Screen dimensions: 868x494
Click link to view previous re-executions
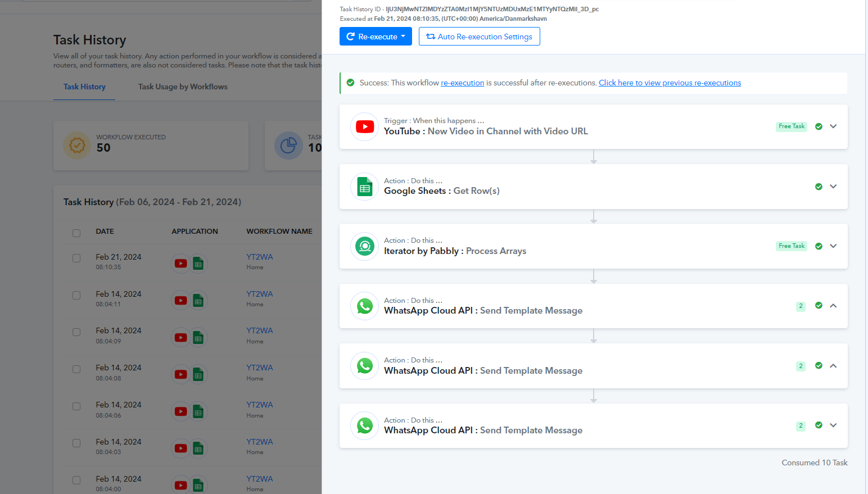click(x=670, y=83)
